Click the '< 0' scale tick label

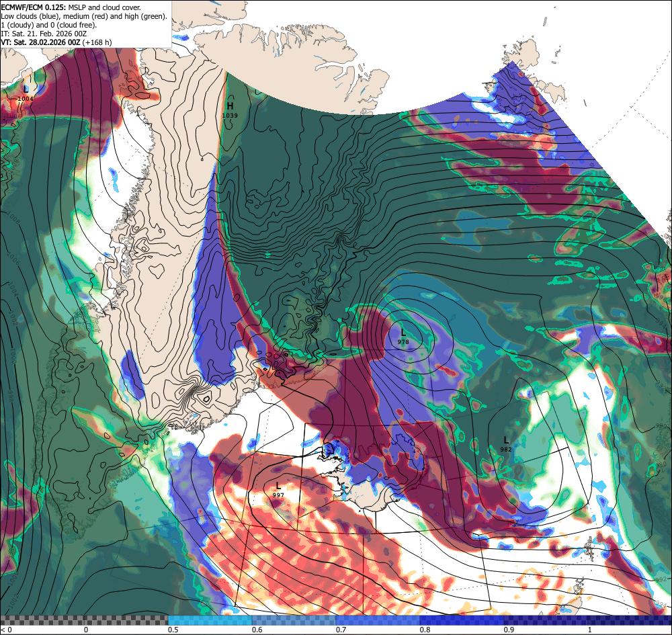pos(5,630)
